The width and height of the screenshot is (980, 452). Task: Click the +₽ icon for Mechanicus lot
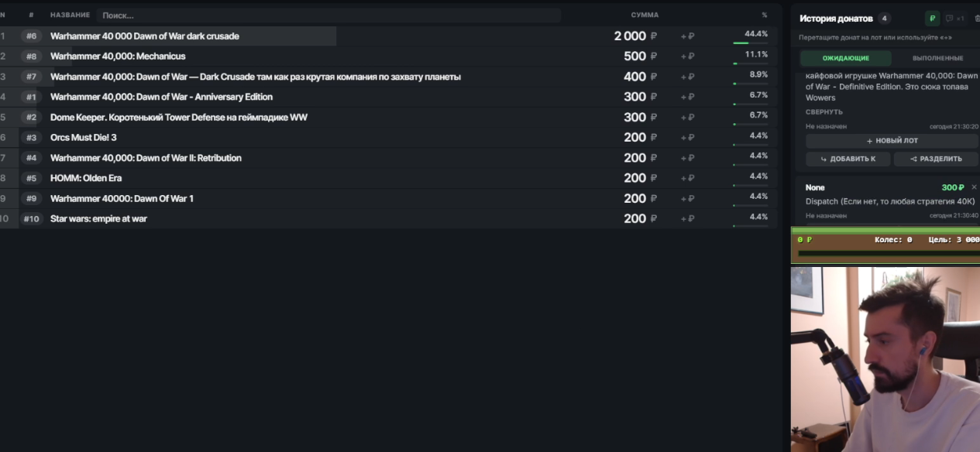pyautogui.click(x=687, y=56)
